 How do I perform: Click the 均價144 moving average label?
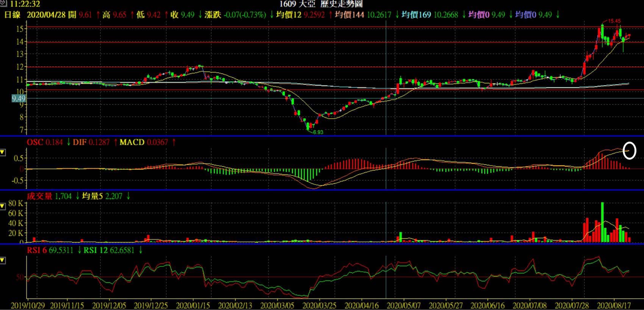pyautogui.click(x=349, y=15)
